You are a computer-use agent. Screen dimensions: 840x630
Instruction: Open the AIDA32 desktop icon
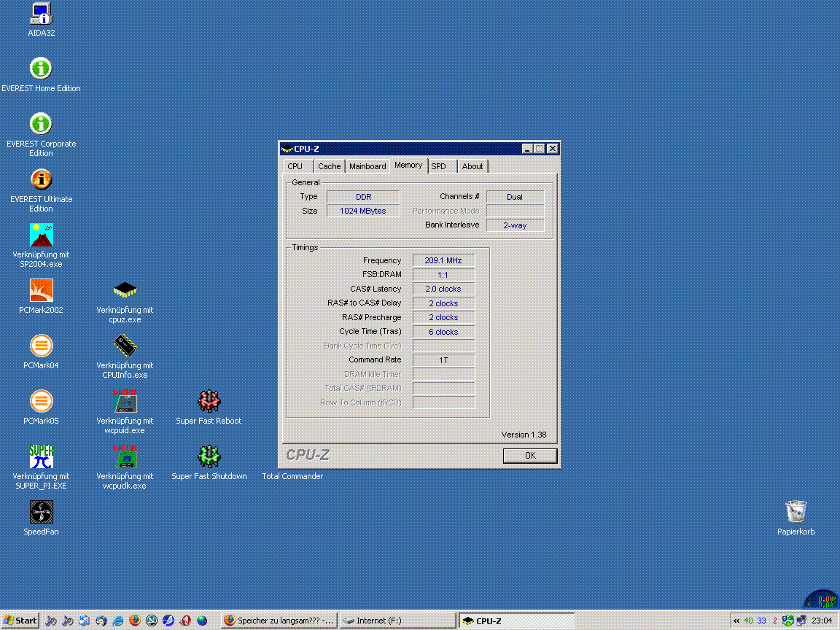pos(42,20)
